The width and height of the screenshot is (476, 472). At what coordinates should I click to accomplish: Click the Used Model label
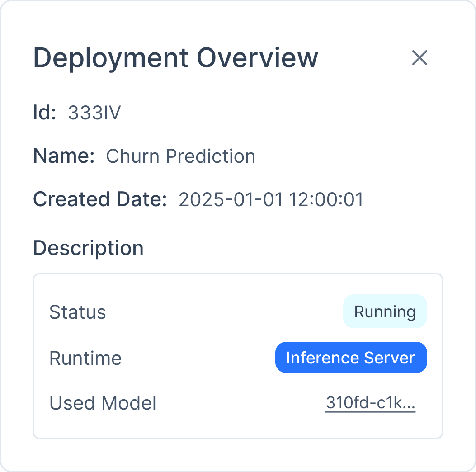pyautogui.click(x=103, y=403)
